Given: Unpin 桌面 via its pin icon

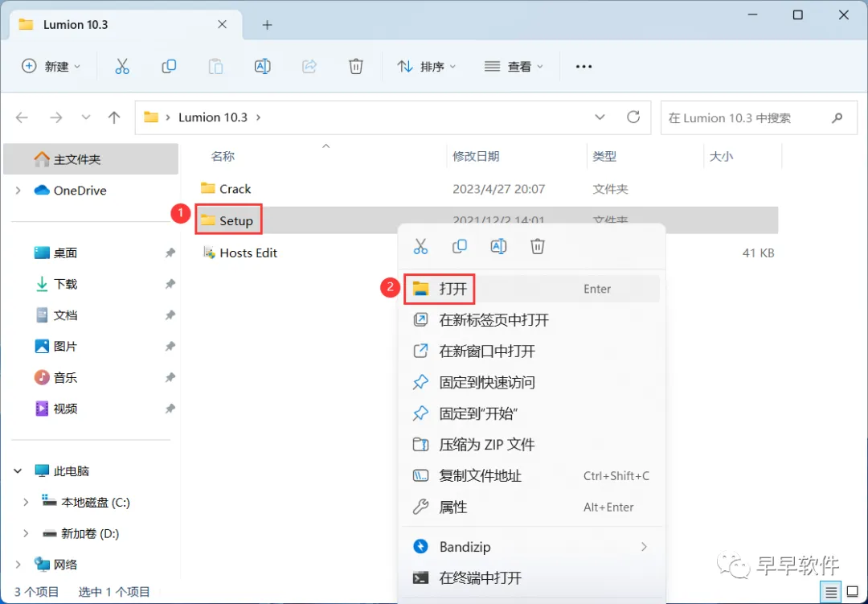Looking at the screenshot, I should [x=170, y=253].
